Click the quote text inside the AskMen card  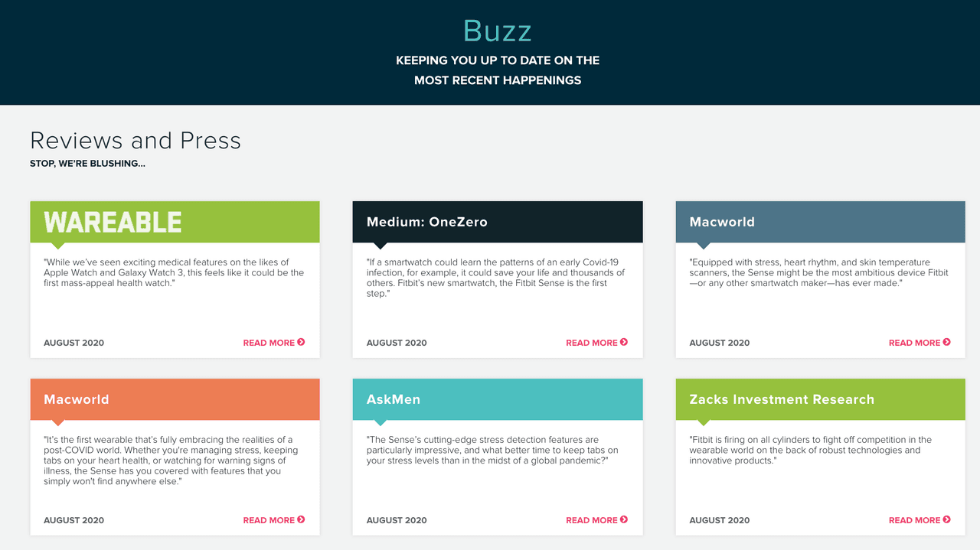point(498,451)
